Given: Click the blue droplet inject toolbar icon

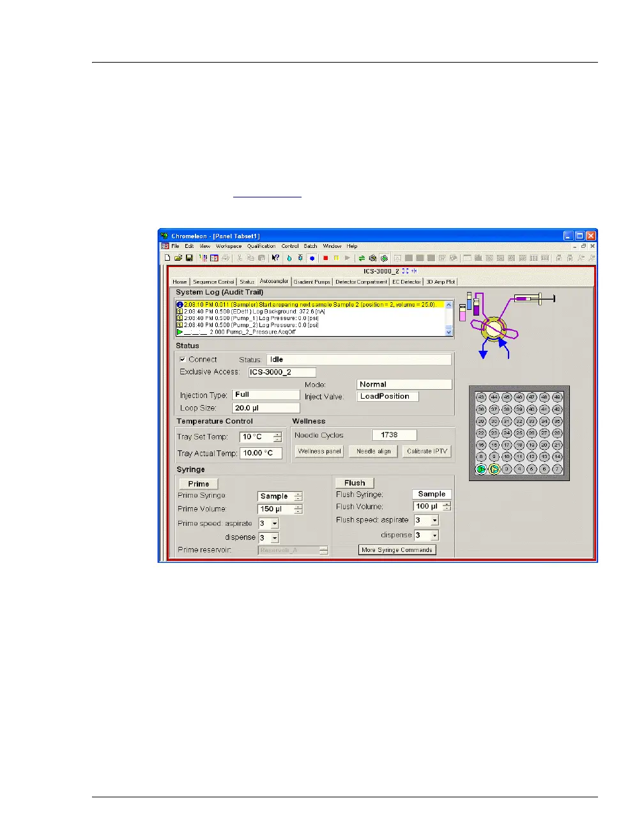Looking at the screenshot, I should tap(289, 258).
